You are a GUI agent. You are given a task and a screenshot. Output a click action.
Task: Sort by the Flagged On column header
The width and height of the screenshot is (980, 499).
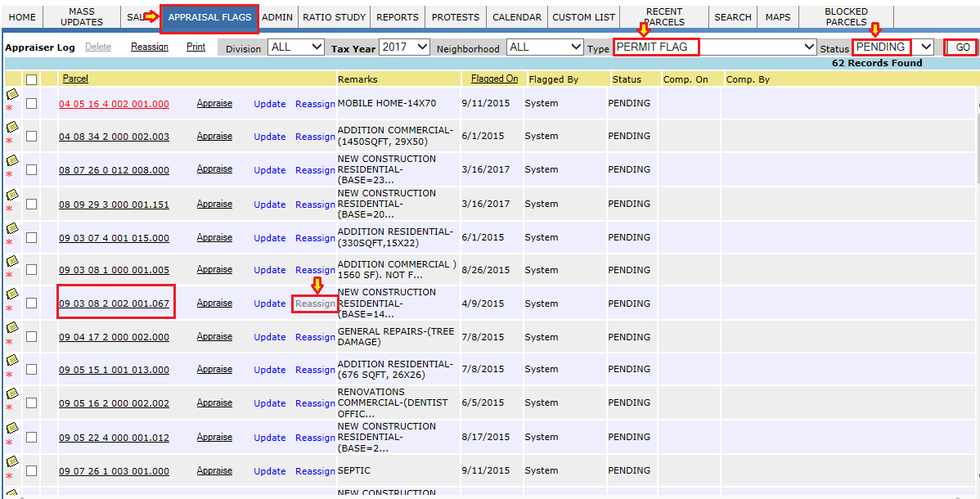(494, 79)
